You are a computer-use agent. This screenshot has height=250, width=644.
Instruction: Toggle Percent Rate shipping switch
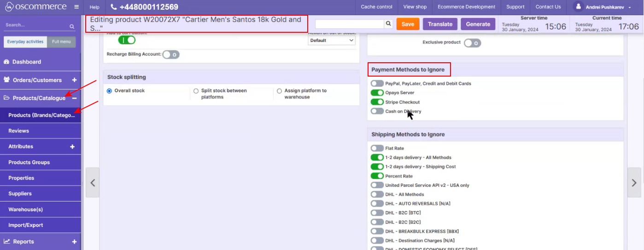point(377,176)
